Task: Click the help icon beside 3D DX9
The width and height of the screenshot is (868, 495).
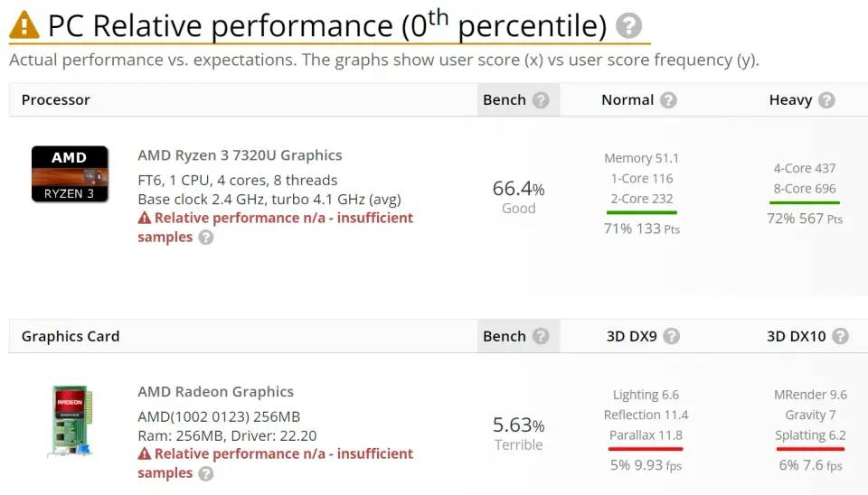Action: [x=672, y=336]
